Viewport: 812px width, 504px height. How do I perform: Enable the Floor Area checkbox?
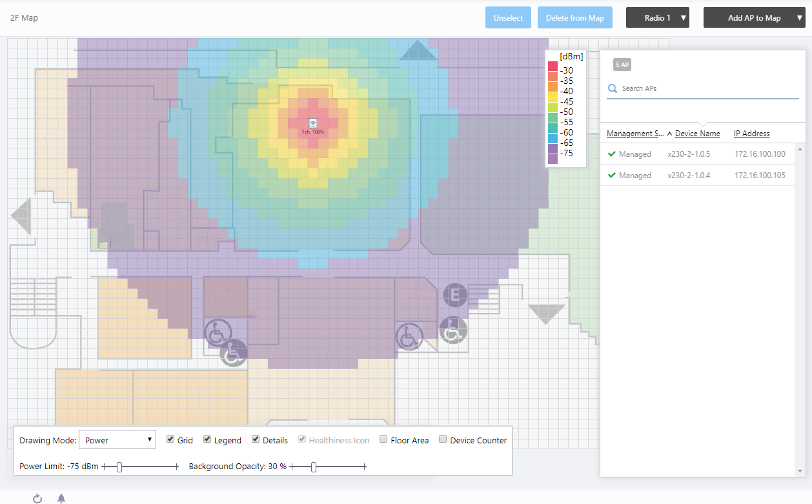point(384,439)
